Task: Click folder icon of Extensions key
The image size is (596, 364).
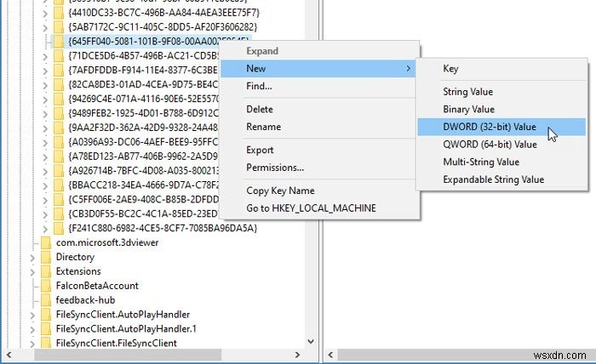Action: (x=46, y=271)
